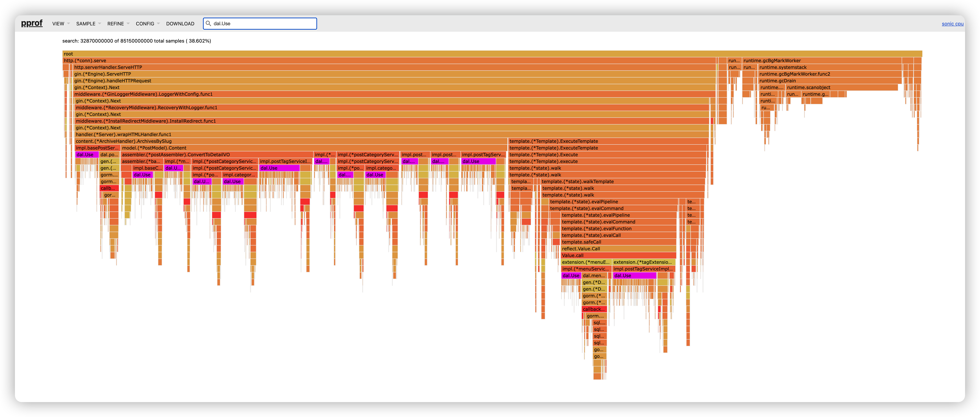Select impl.basePostSer... frame

pos(97,148)
